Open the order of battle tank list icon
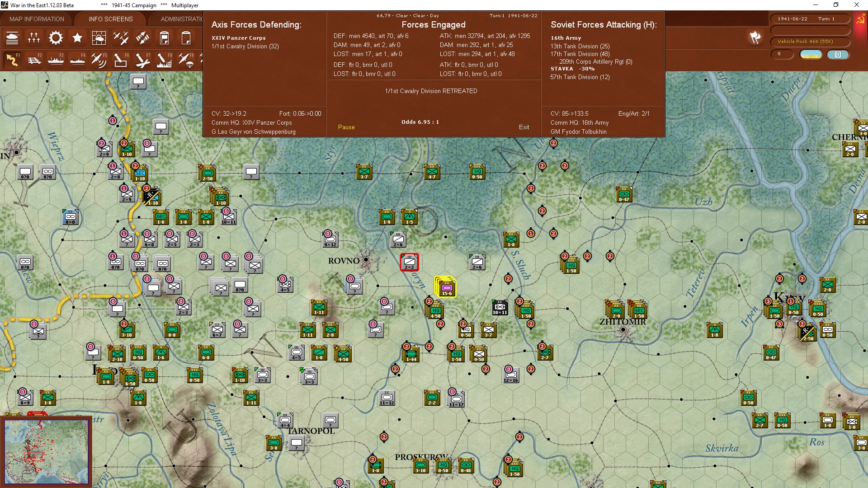 [12, 38]
